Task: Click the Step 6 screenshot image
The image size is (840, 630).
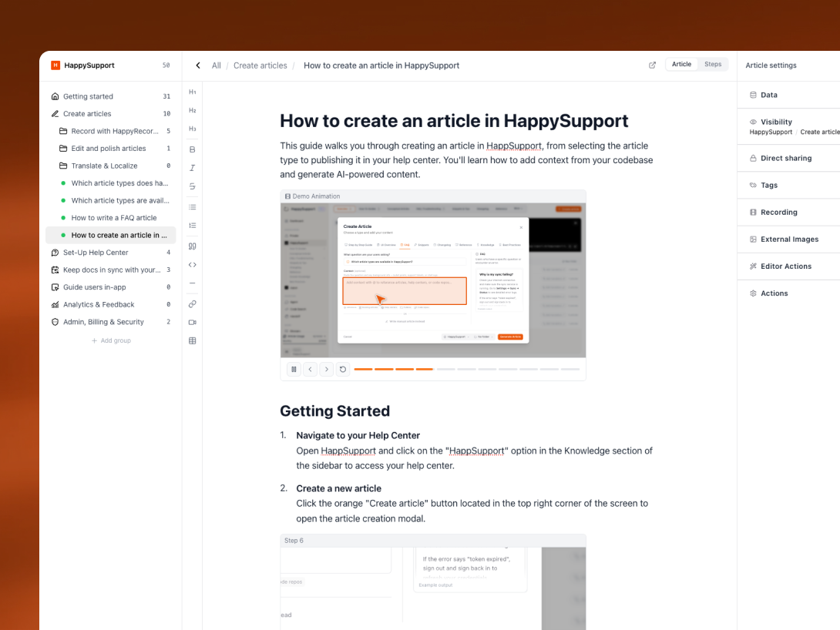Action: 433,588
